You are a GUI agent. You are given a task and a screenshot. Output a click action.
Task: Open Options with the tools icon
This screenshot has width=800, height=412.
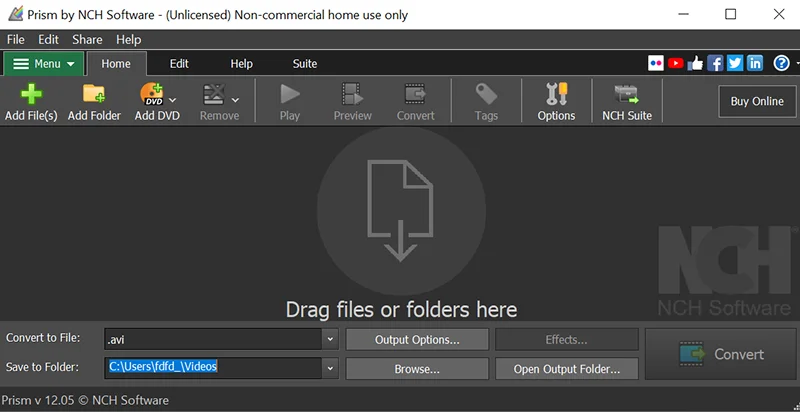click(x=556, y=94)
